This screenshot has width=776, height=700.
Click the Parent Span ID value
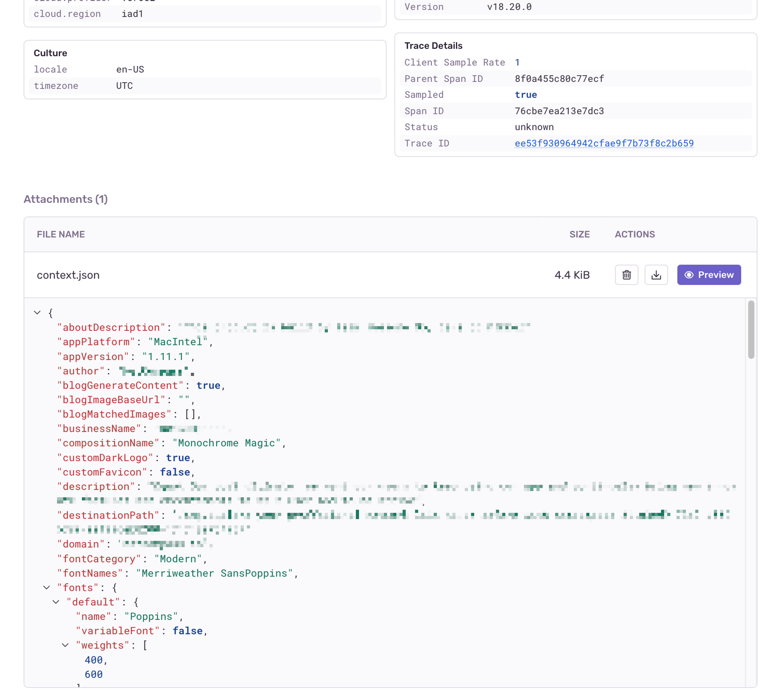(x=559, y=79)
